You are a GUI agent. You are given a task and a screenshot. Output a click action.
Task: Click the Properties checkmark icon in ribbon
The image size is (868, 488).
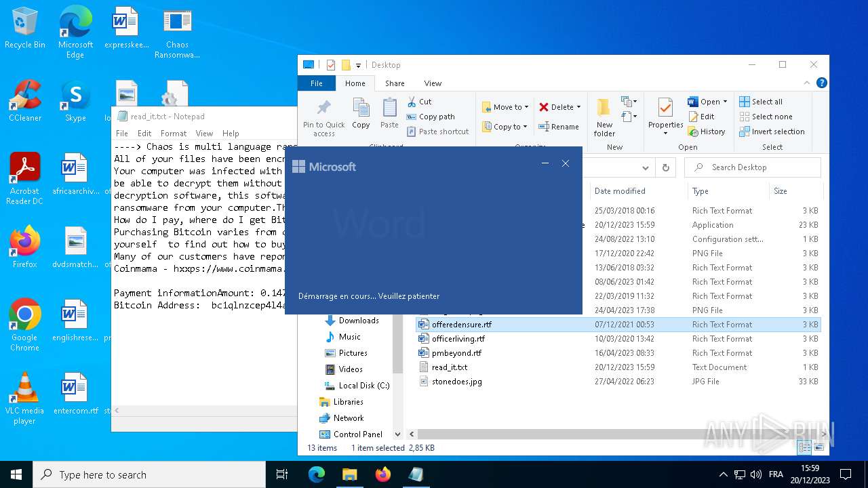(x=665, y=108)
